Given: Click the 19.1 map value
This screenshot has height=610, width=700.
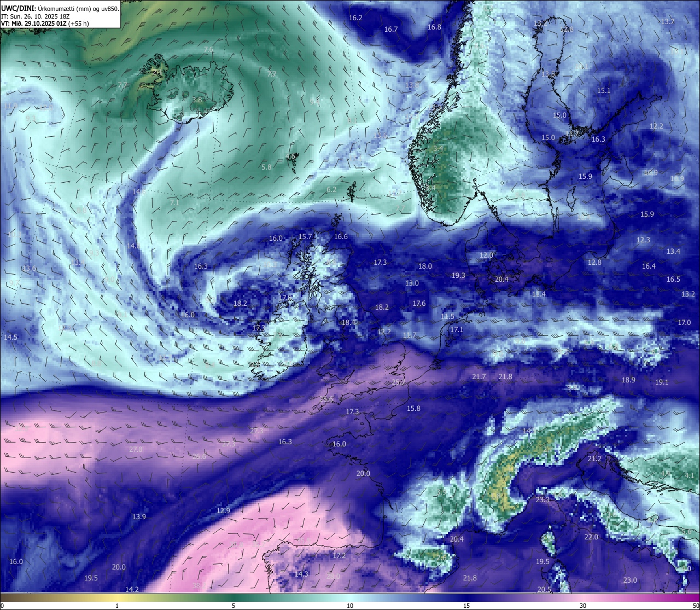Looking at the screenshot, I should (662, 382).
